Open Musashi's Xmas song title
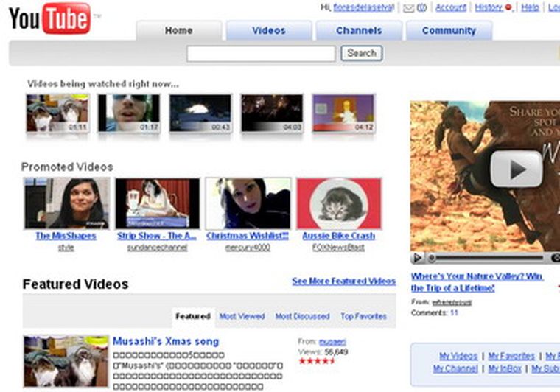The height and width of the screenshot is (392, 560). click(166, 341)
